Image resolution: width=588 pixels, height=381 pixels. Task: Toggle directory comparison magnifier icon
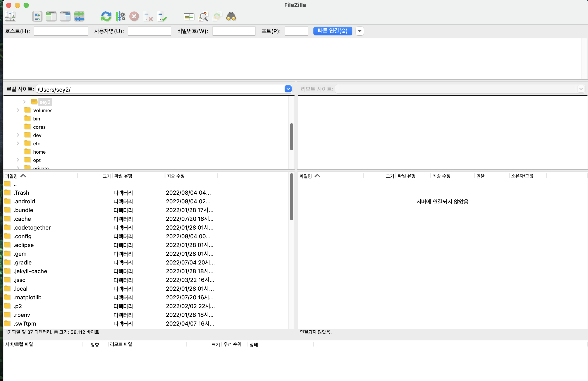pyautogui.click(x=203, y=17)
